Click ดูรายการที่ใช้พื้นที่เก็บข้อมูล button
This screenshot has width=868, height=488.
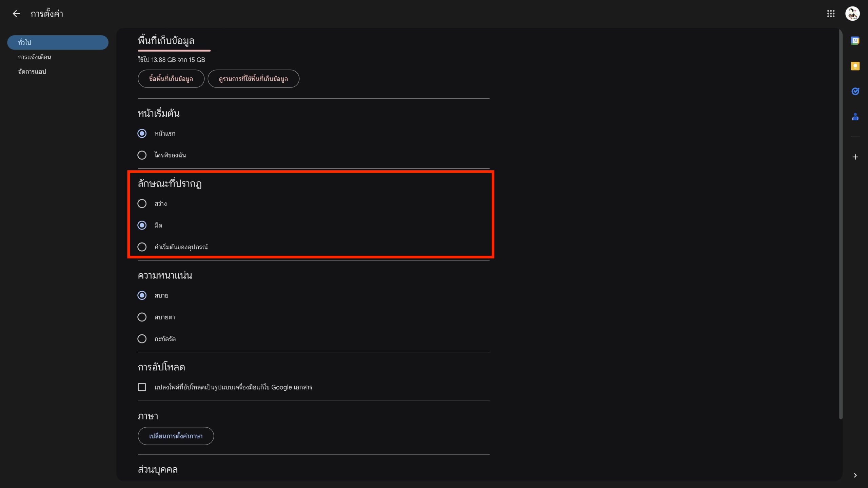click(253, 79)
